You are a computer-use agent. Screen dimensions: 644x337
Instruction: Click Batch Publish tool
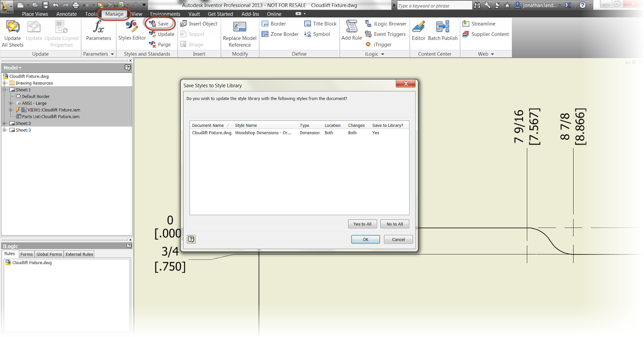[x=443, y=31]
